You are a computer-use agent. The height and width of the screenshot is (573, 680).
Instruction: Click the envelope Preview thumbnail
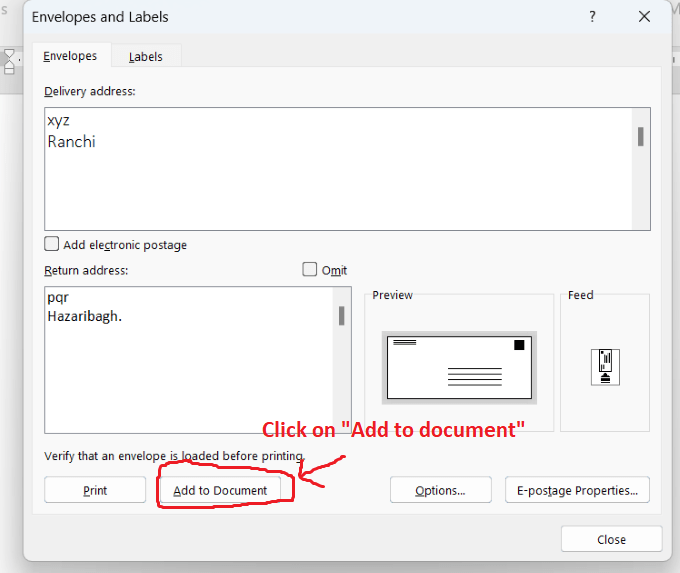(x=459, y=367)
